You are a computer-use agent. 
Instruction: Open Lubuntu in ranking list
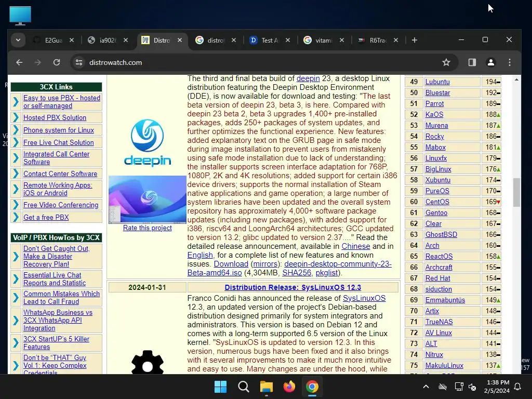point(437,82)
